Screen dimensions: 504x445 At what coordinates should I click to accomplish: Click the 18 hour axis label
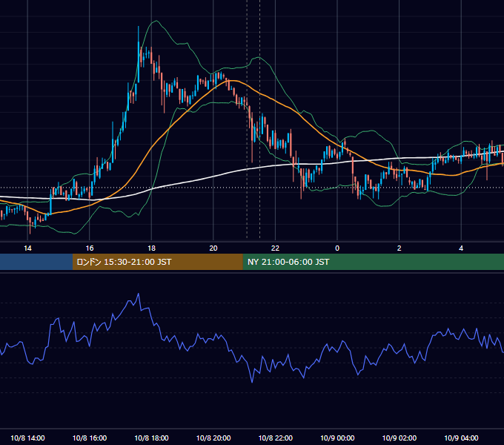pos(151,248)
